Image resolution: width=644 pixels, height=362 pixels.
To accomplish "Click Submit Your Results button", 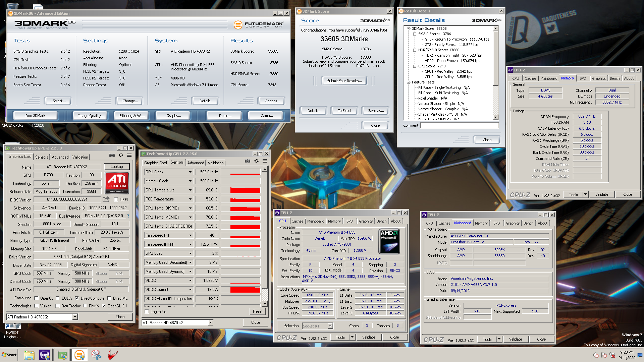I will tap(344, 81).
